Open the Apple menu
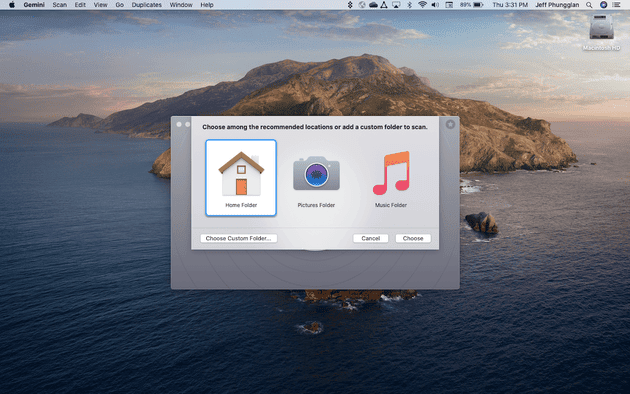Viewport: 630px width, 394px height. pos(12,5)
